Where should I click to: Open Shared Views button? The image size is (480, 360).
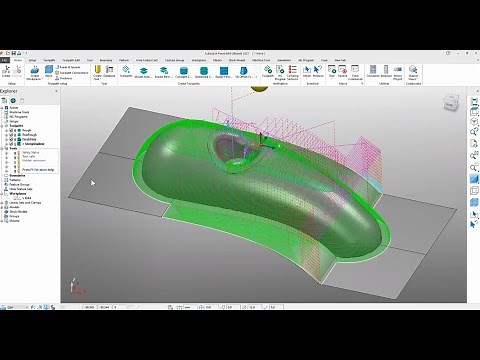click(x=413, y=72)
